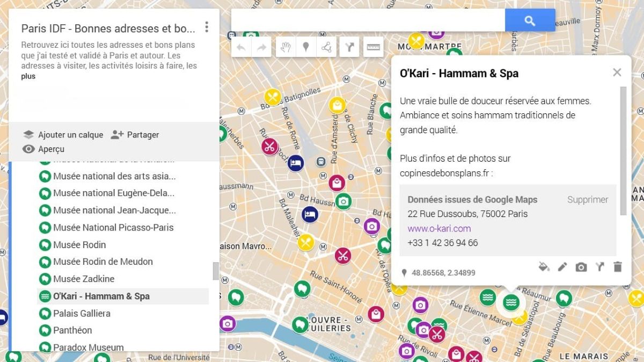The image size is (644, 362).
Task: Open the 'Partager' sharing option
Action: point(135,135)
